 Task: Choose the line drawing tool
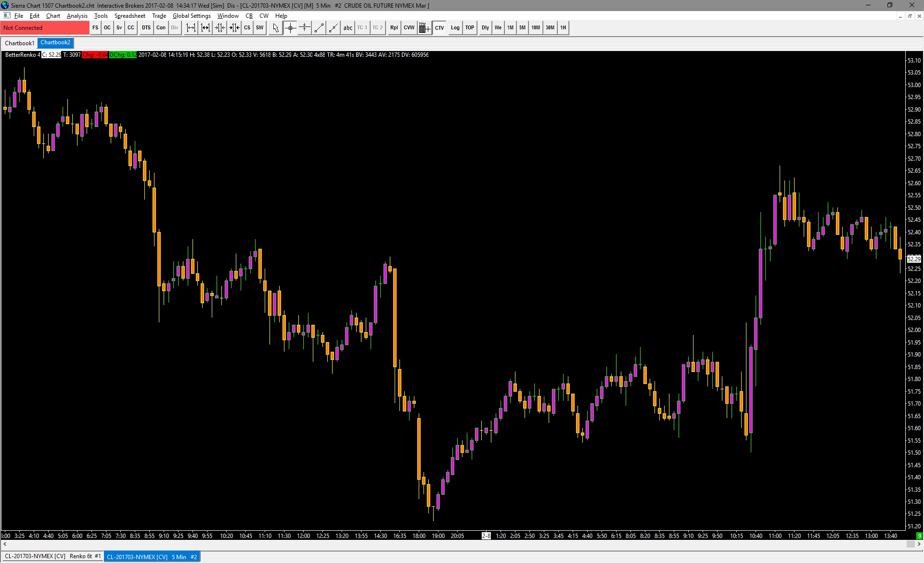click(x=319, y=28)
